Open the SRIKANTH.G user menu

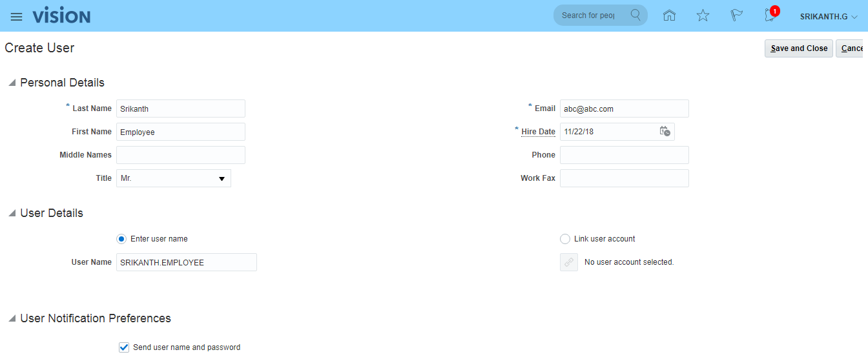coord(828,16)
